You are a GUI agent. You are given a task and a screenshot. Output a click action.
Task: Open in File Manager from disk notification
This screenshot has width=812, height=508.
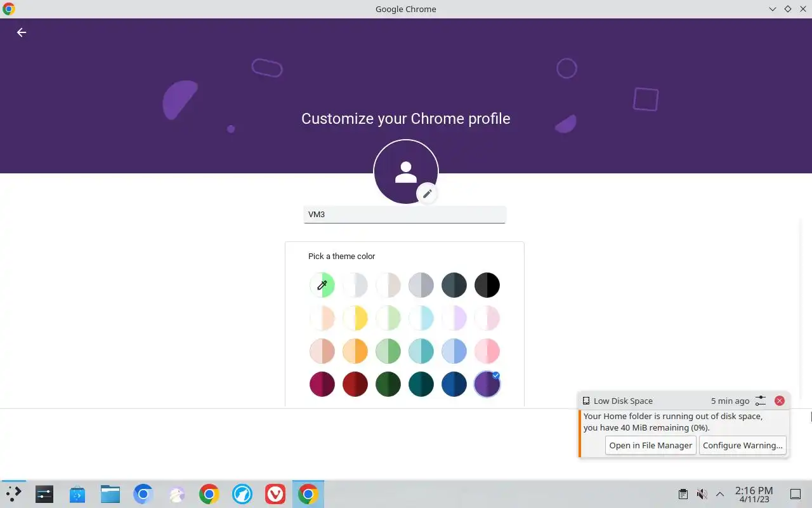(x=650, y=445)
